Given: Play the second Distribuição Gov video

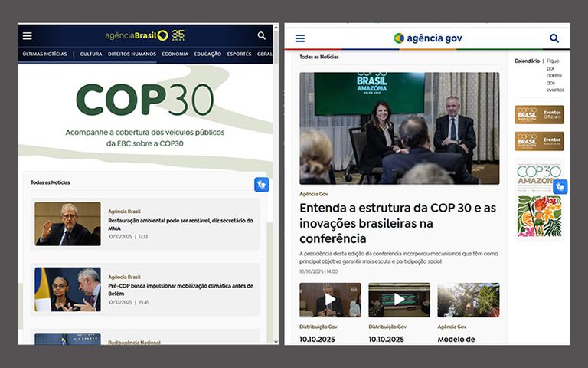Looking at the screenshot, I should tap(399, 300).
